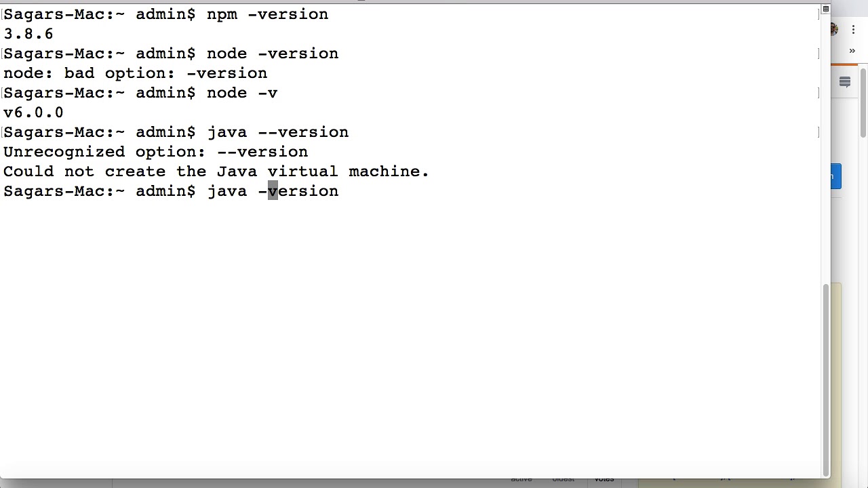The width and height of the screenshot is (868, 488).
Task: Click the terminal split pane icon
Action: tap(825, 9)
